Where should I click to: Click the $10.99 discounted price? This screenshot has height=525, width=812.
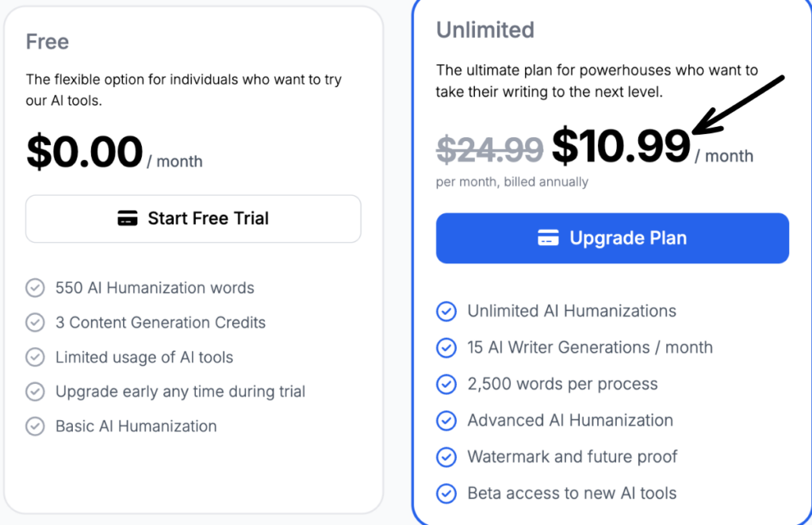tap(621, 148)
